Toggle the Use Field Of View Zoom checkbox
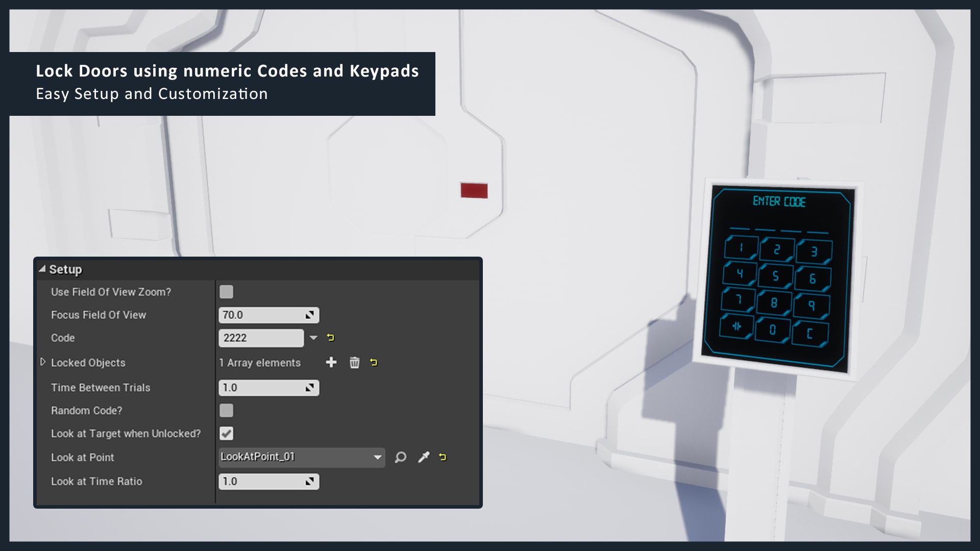The width and height of the screenshot is (980, 551). [x=227, y=291]
